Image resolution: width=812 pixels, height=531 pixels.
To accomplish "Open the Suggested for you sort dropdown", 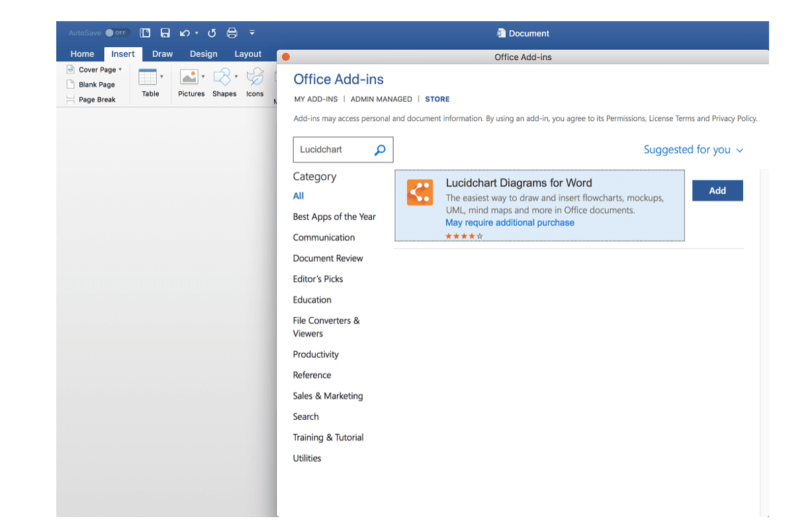I will tap(694, 149).
